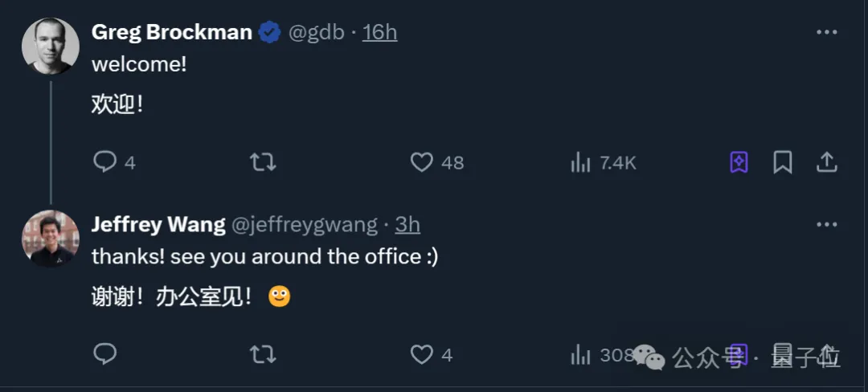868x392 pixels.
Task: Like Greg Brockman's tweet with 48 likes
Action: 422,162
